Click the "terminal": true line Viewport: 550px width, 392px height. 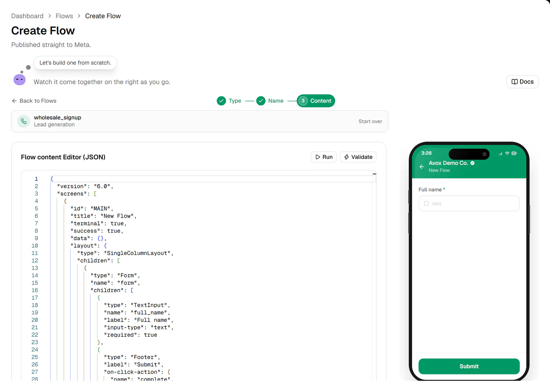tap(98, 223)
